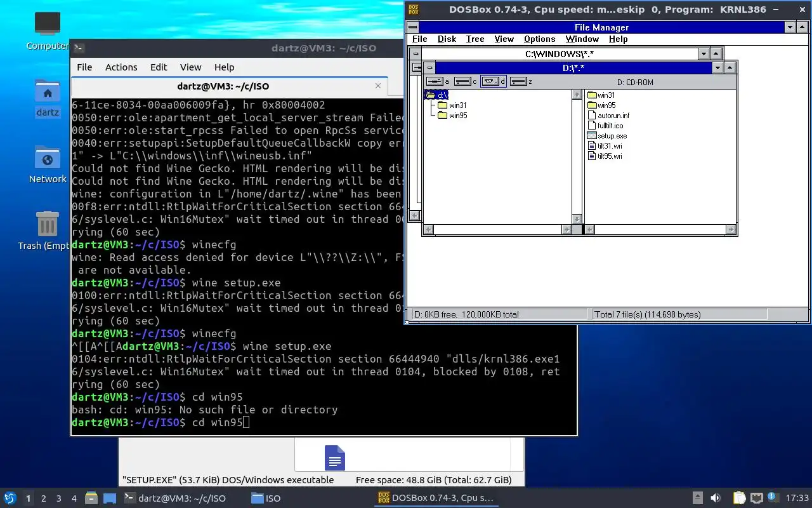Switch to DOSBox taskbar entry
Screen dimensions: 812x508
436,498
